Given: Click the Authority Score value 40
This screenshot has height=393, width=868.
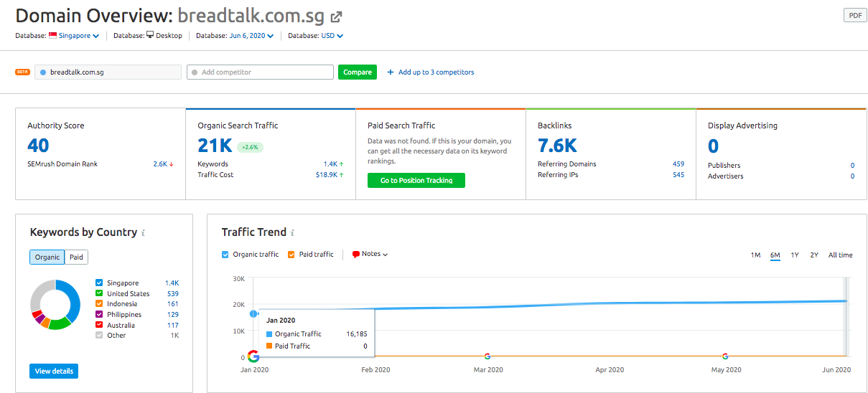Looking at the screenshot, I should click(38, 146).
